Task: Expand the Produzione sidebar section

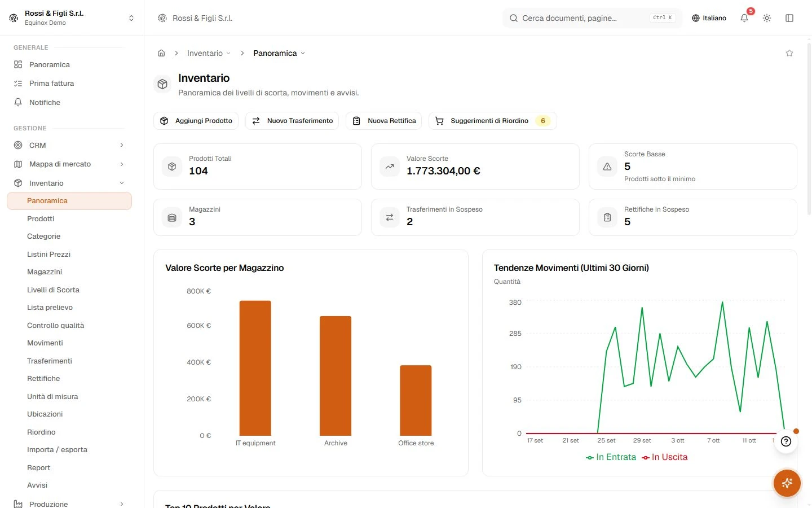Action: pos(69,503)
